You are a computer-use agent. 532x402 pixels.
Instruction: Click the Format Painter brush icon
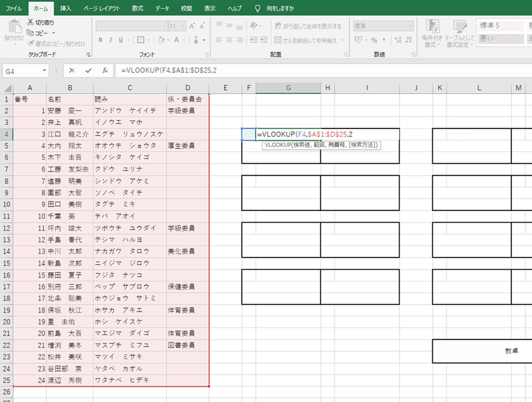click(x=31, y=43)
